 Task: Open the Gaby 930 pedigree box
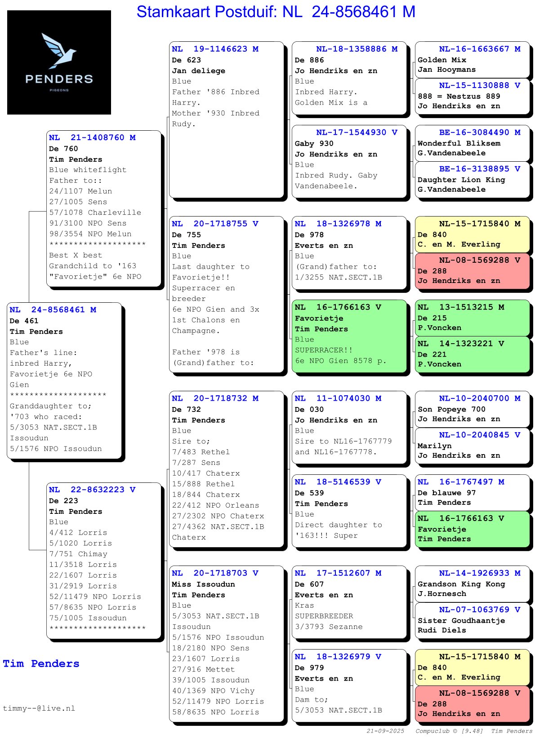(349, 161)
